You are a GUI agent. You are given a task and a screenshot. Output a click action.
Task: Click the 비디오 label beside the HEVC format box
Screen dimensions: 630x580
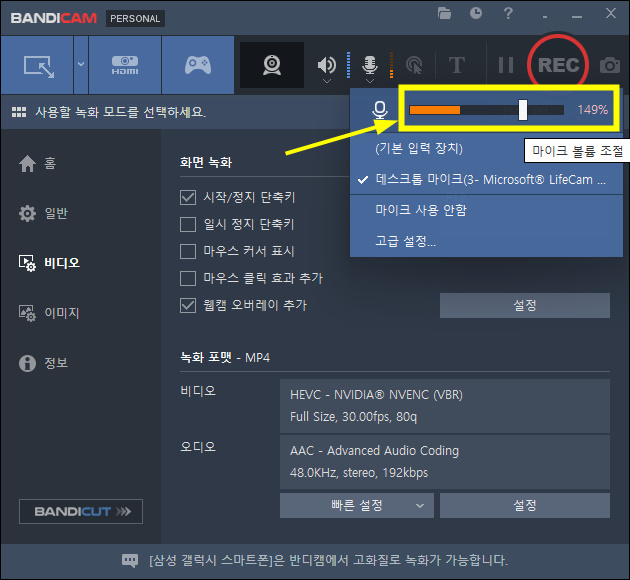pyautogui.click(x=198, y=391)
